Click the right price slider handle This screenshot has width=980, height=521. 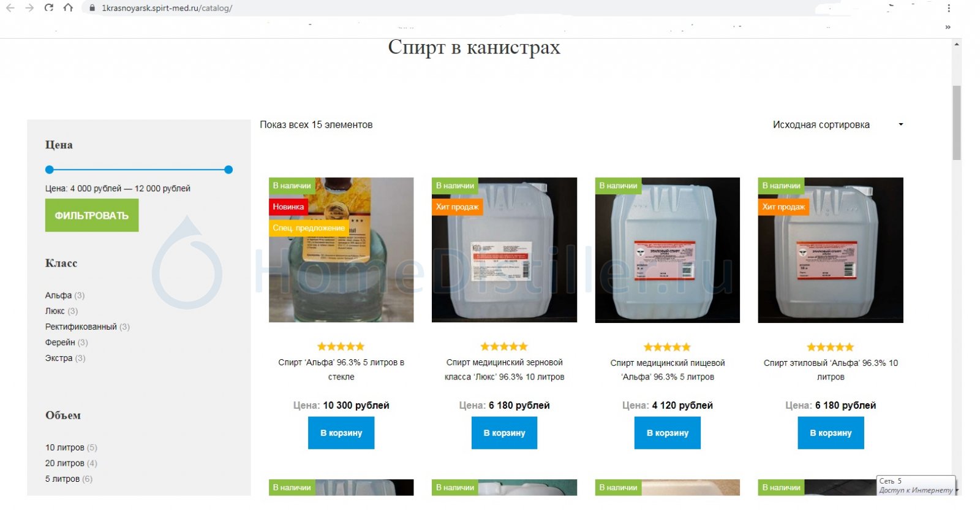tap(228, 170)
